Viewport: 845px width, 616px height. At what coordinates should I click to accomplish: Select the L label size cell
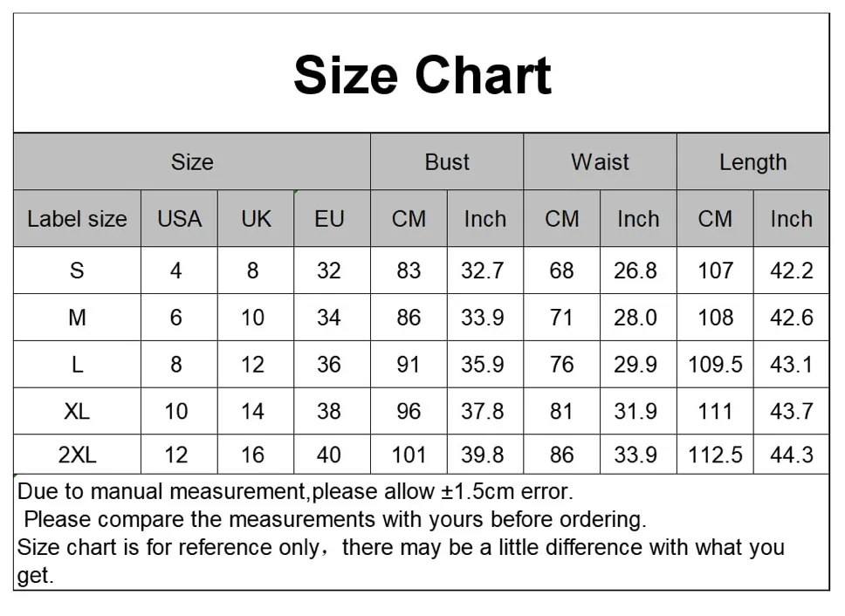coord(77,365)
